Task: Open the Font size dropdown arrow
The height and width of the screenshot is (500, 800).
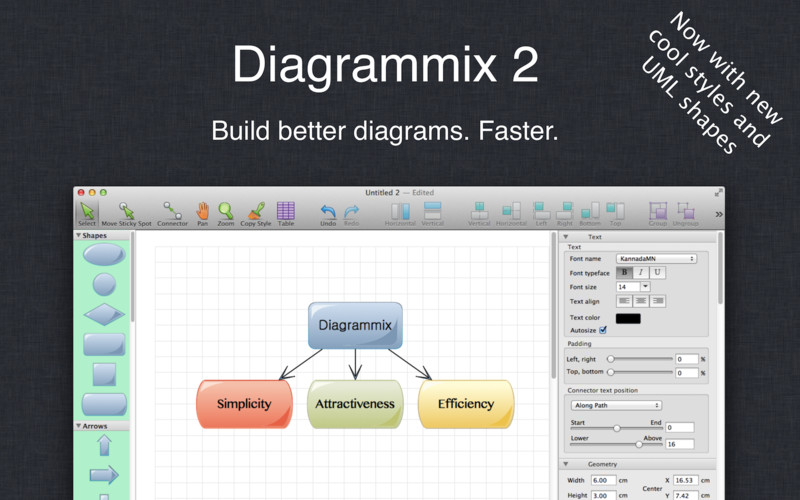Action: pyautogui.click(x=645, y=287)
